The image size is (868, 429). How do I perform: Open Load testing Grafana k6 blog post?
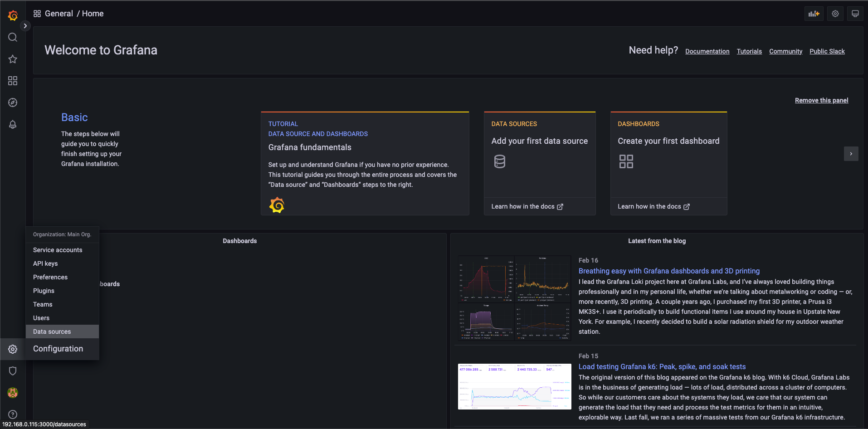[662, 366]
